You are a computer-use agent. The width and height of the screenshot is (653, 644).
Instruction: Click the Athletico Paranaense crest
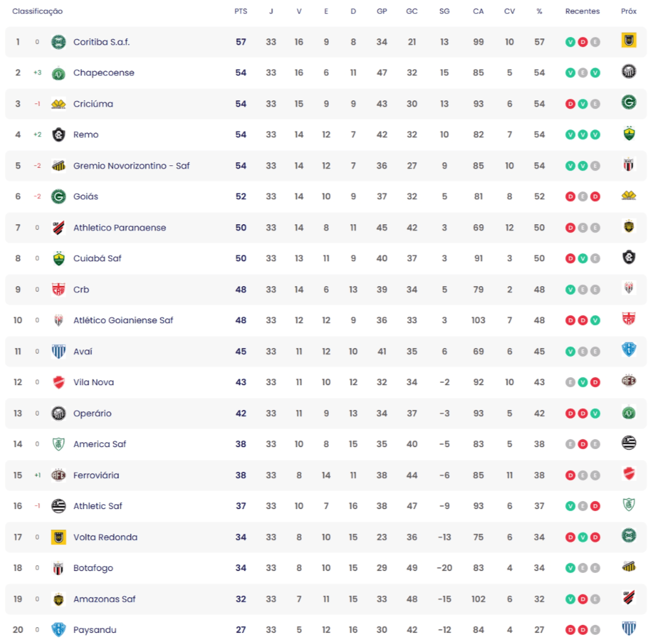click(58, 228)
